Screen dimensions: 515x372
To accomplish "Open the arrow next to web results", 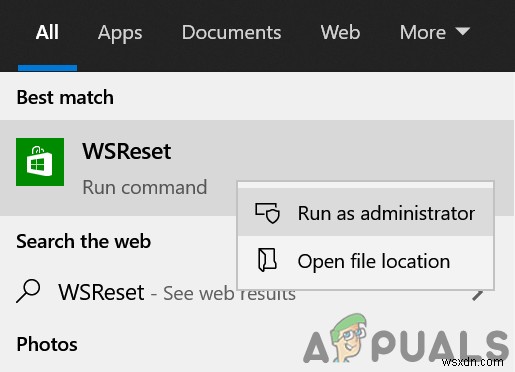I will (478, 294).
